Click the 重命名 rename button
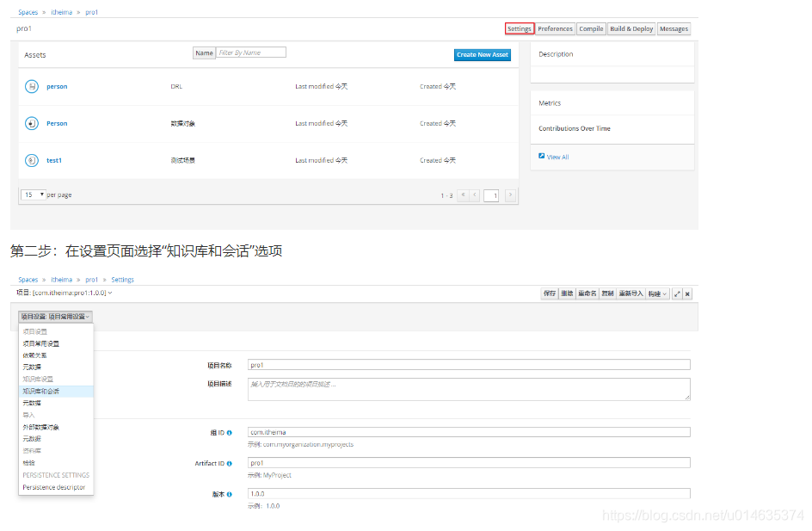812x531 pixels. pos(587,293)
